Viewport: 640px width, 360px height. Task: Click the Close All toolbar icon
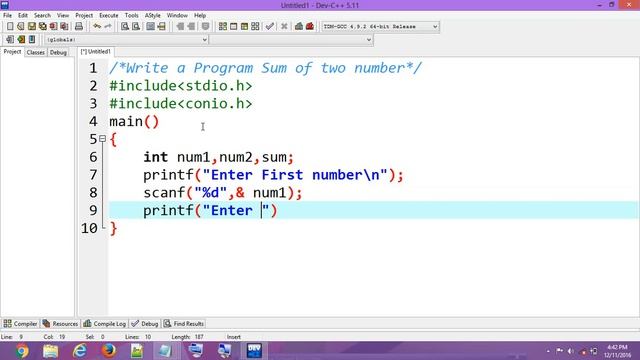click(64, 27)
